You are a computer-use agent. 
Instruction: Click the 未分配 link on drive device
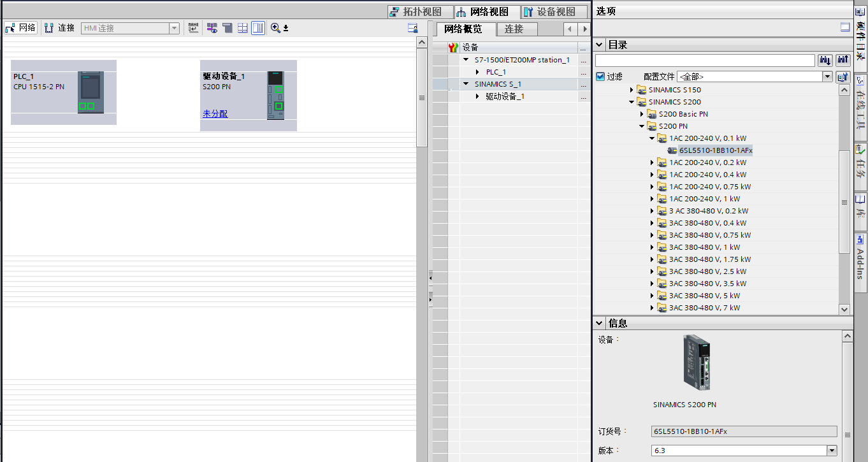pos(215,113)
